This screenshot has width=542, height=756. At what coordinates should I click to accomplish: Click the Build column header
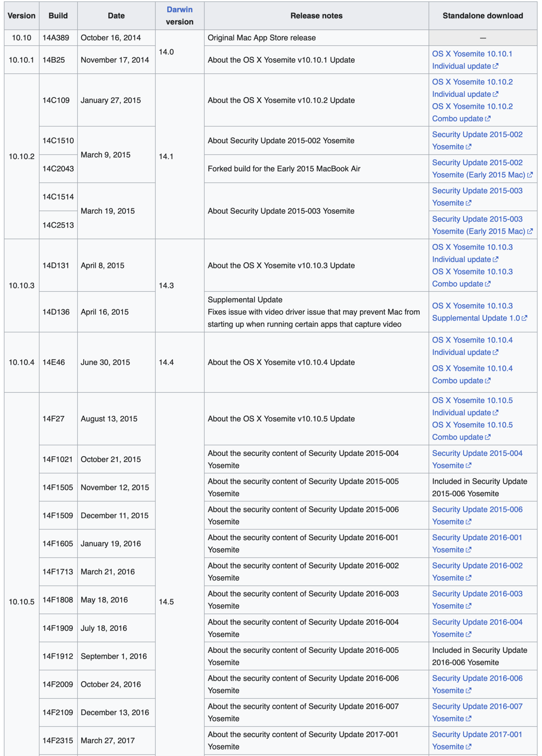coord(58,15)
